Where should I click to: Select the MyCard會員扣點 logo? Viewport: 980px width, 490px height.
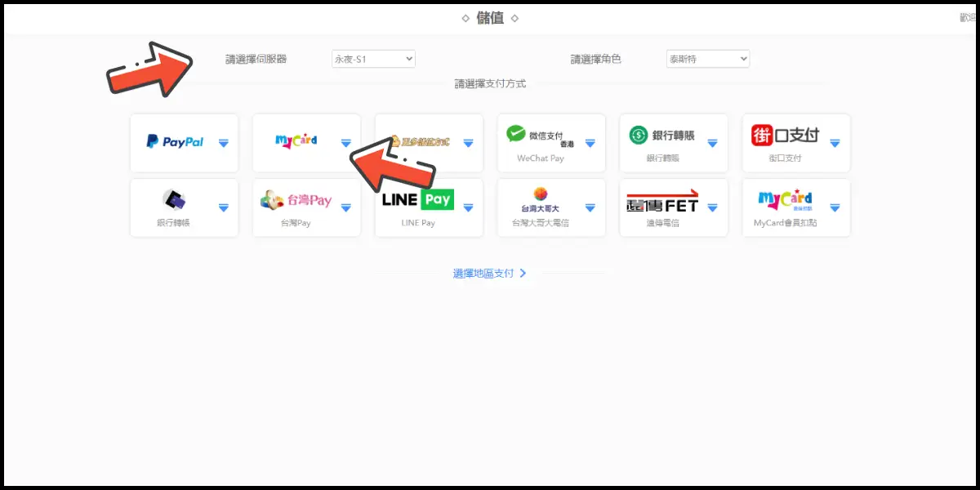click(786, 200)
